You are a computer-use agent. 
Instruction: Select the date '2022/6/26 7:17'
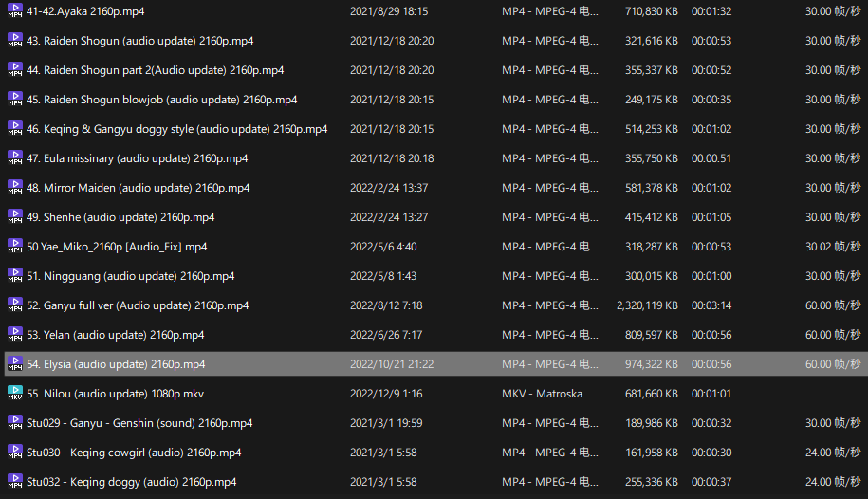click(x=386, y=335)
